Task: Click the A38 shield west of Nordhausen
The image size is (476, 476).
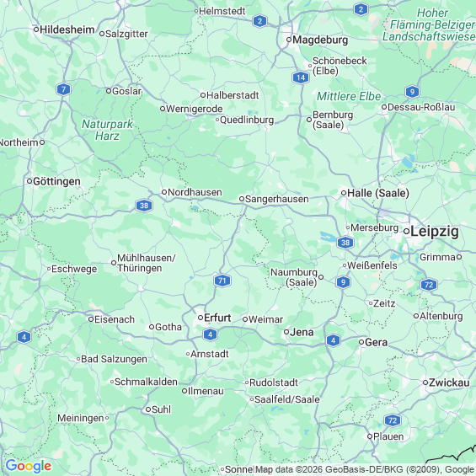Action: (144, 206)
